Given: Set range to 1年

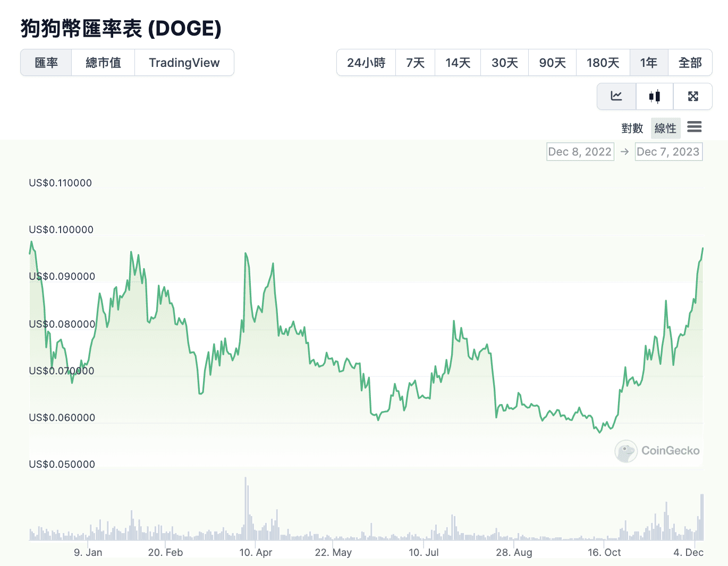Looking at the screenshot, I should [x=649, y=63].
